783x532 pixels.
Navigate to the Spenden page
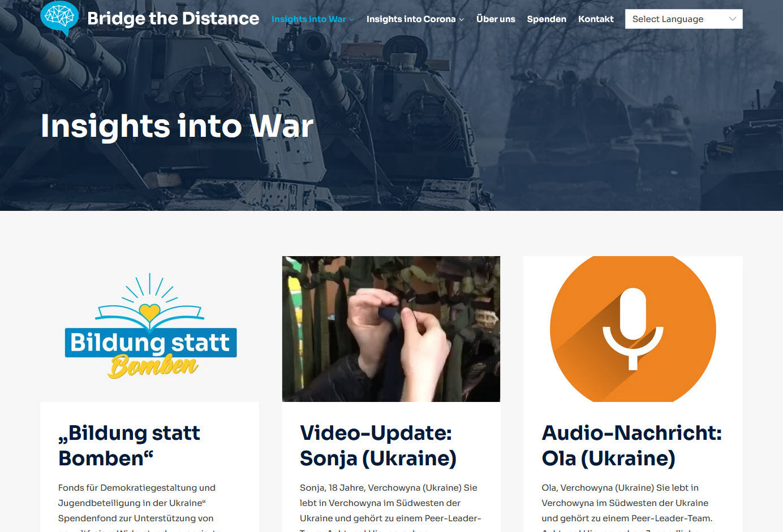(x=547, y=19)
